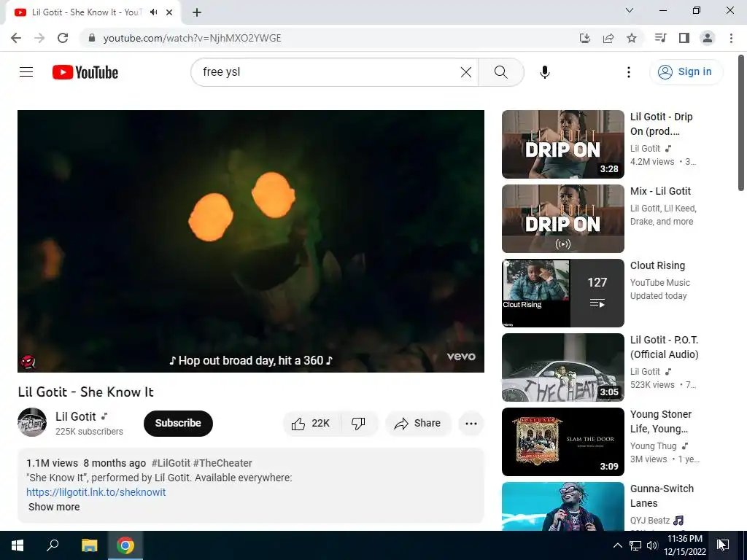Like the video with 22K likes

(311, 424)
